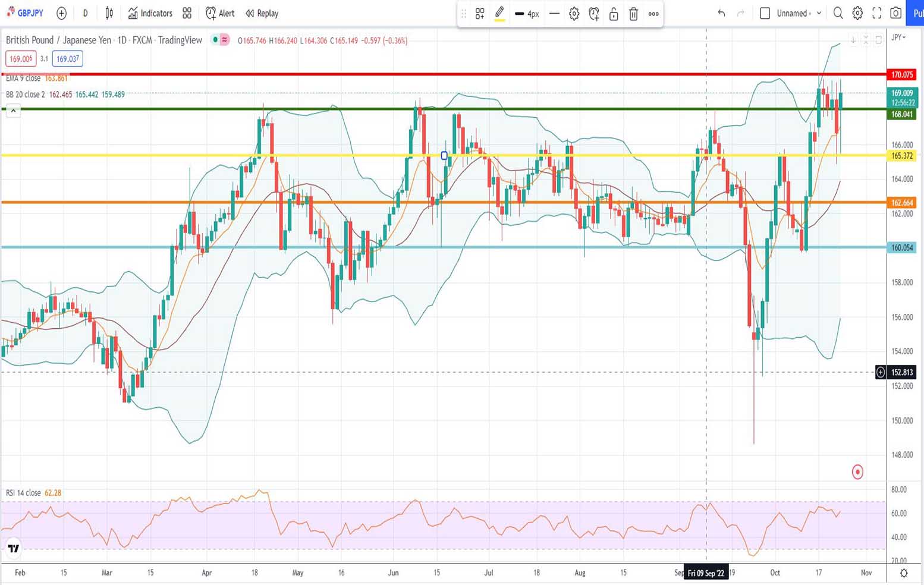Enter fullscreen chart mode

pyautogui.click(x=876, y=13)
